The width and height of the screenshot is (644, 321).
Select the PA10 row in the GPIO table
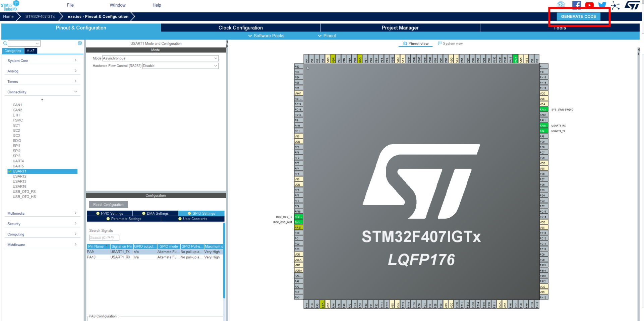click(x=155, y=257)
